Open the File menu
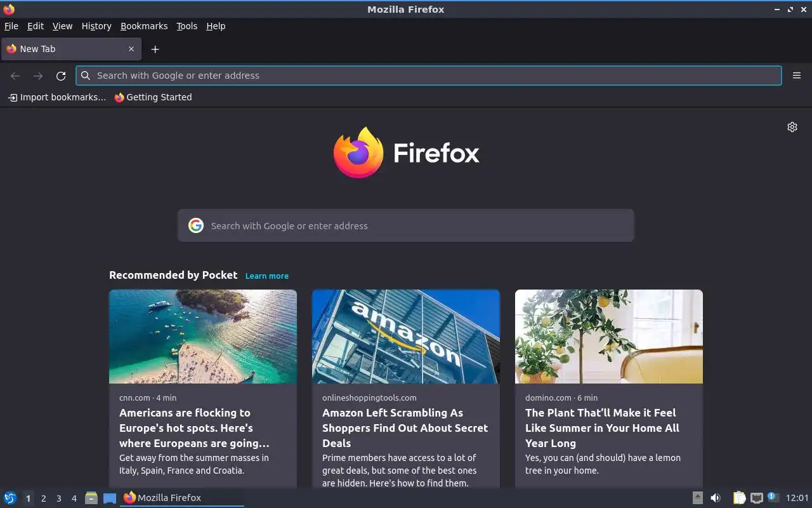 click(x=11, y=26)
